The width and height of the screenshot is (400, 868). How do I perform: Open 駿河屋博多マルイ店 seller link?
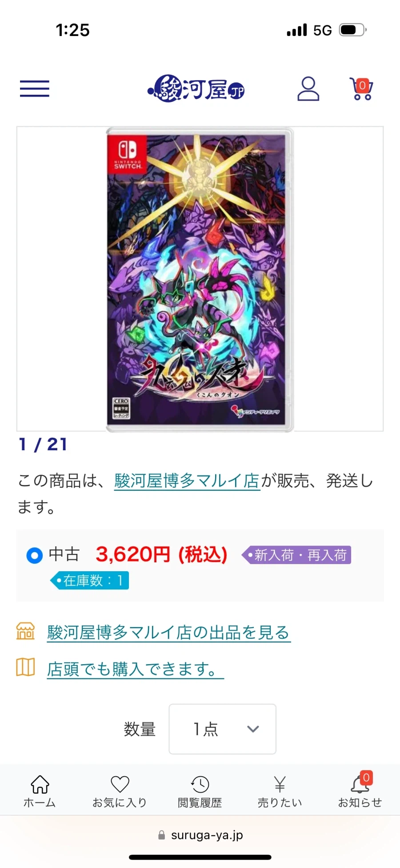click(187, 481)
